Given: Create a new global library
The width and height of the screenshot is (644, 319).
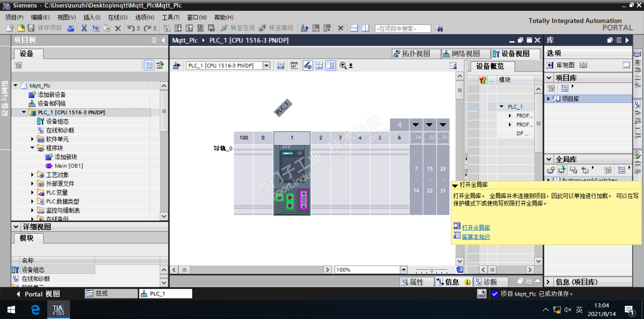Looking at the screenshot, I should point(551,170).
